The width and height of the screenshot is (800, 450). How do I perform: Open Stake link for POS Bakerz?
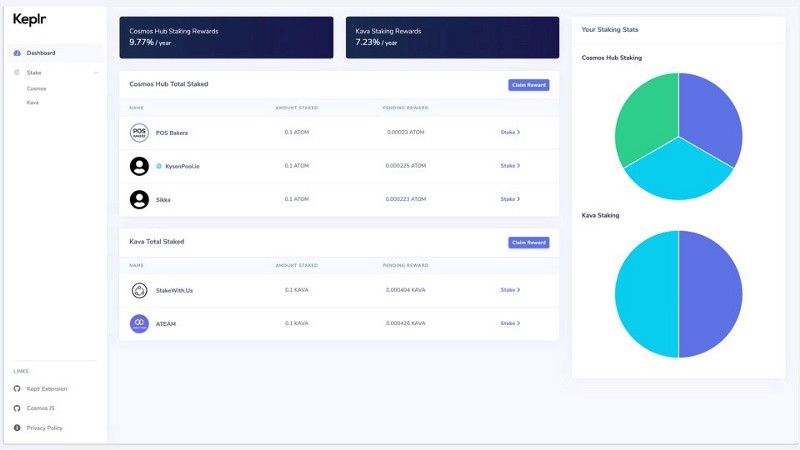[510, 132]
